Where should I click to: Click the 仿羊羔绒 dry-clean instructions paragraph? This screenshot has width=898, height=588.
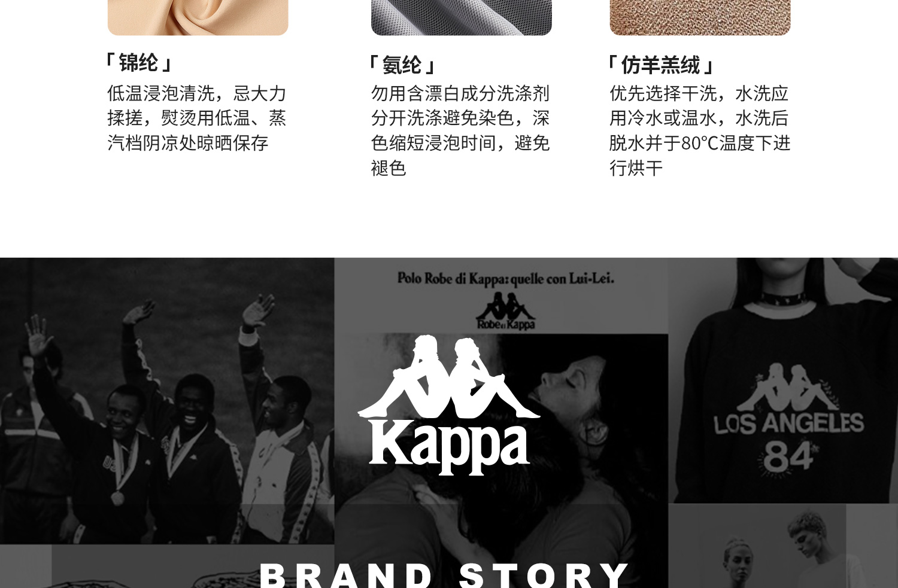(x=700, y=131)
